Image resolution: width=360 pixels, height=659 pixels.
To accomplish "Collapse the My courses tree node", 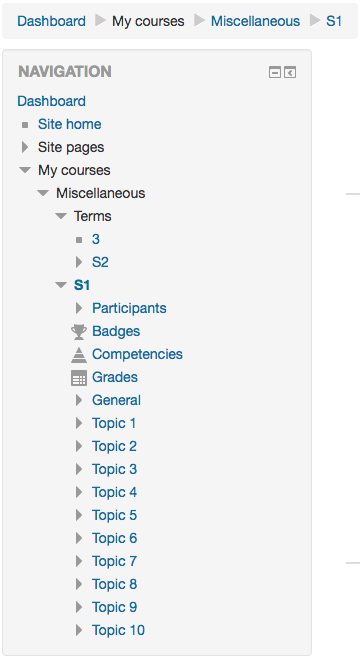I will pos(25,170).
